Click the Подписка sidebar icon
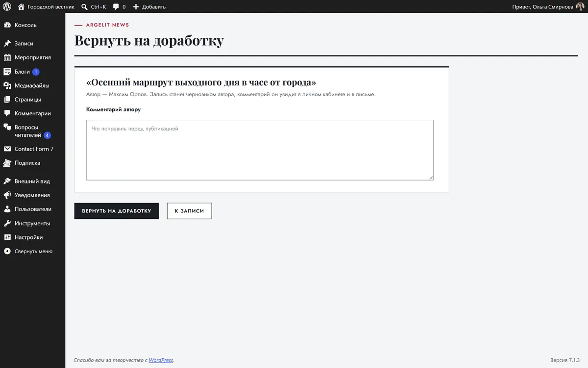The width and height of the screenshot is (588, 368). click(x=7, y=163)
